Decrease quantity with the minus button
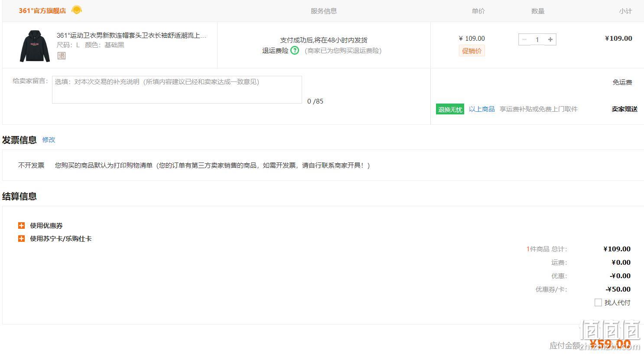The height and width of the screenshot is (354, 644). coord(524,39)
